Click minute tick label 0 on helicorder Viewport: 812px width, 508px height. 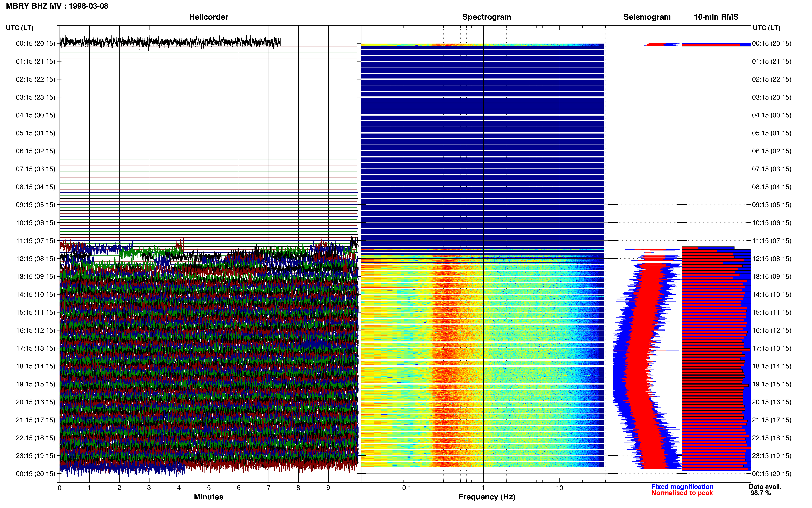pos(59,487)
